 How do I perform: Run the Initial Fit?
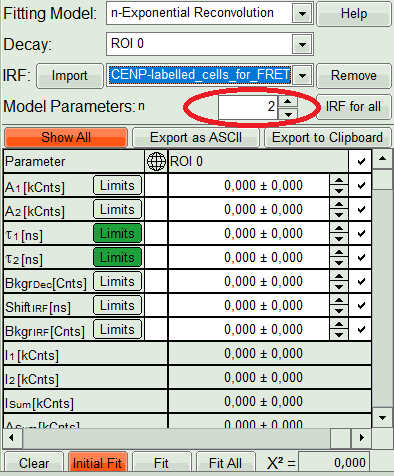point(97,463)
